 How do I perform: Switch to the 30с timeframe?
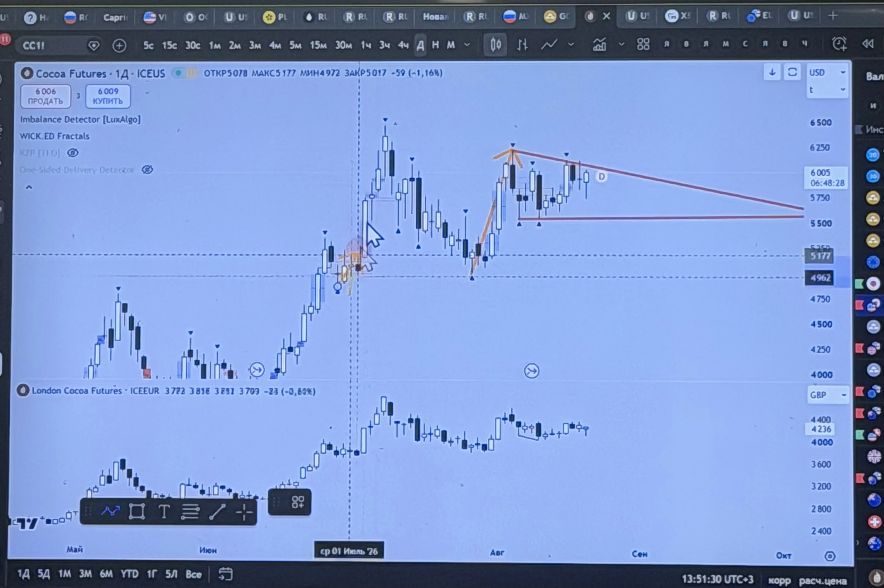coord(193,45)
